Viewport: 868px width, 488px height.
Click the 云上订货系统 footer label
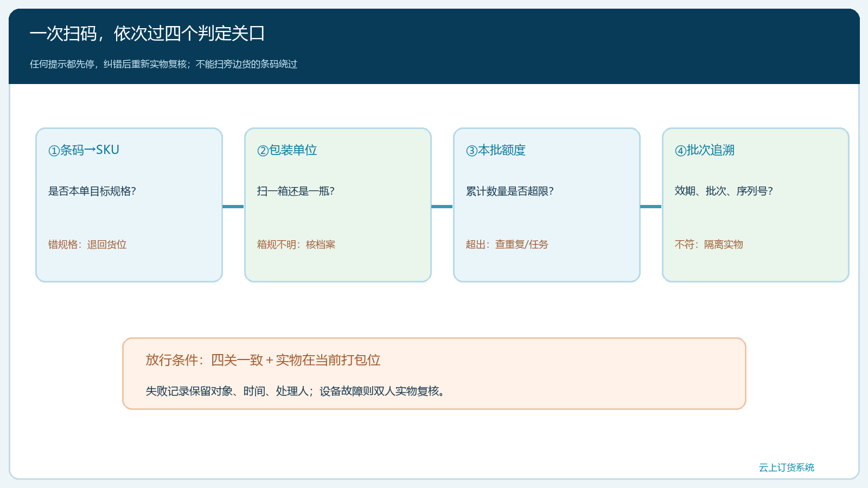tap(787, 467)
